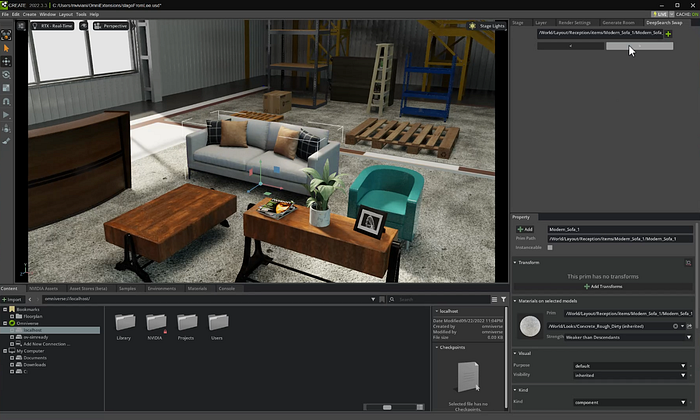Start simulation with the Play button
The width and height of the screenshot is (700, 420).
[6, 115]
